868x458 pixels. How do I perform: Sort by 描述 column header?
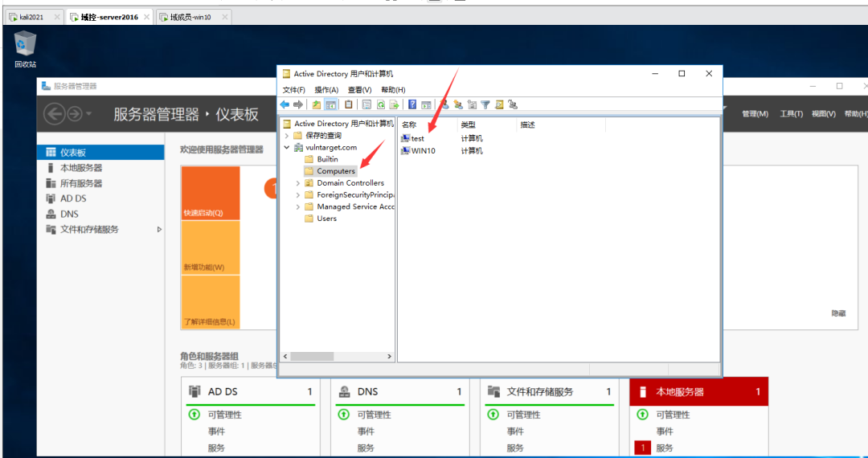561,125
